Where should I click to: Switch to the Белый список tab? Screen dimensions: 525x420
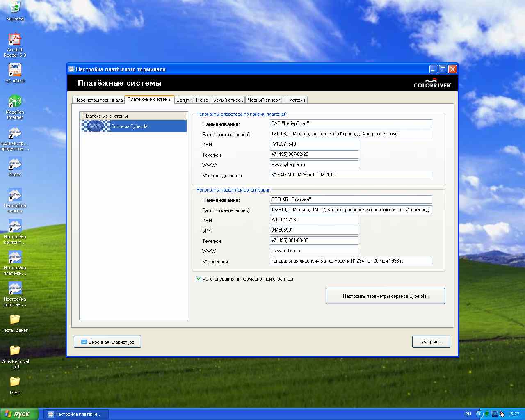click(x=228, y=100)
